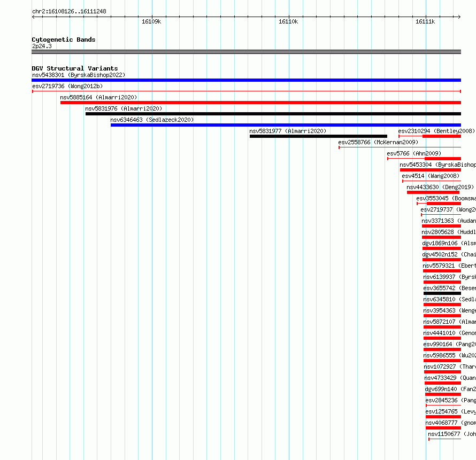Click the esv2719737 variant label

coord(448,209)
